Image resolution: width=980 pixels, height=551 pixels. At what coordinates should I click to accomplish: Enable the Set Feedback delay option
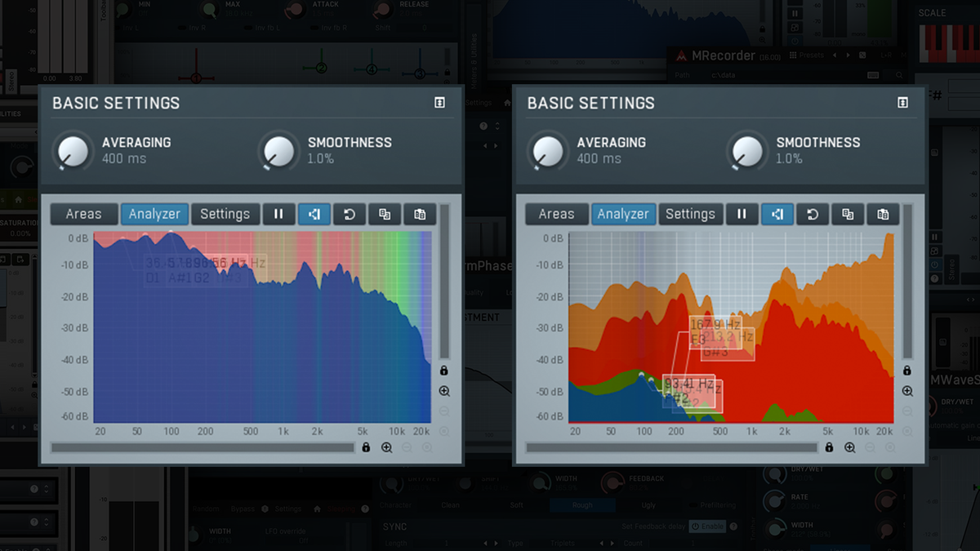point(707,527)
